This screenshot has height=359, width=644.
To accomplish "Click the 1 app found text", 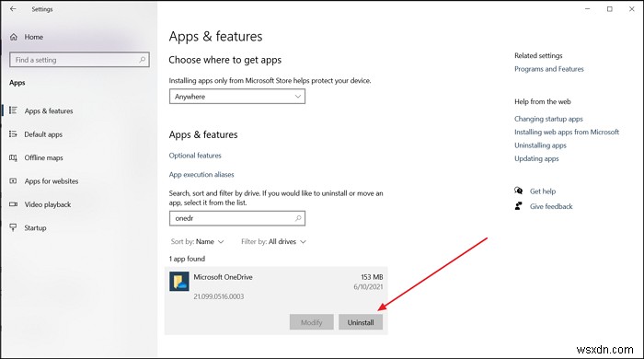I will click(187, 259).
